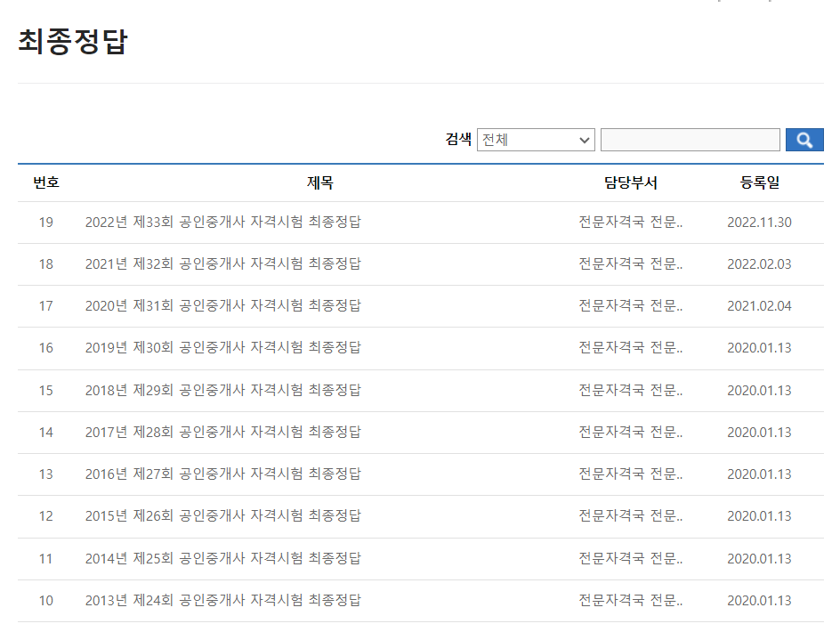Open 2020년 제31회 공인중개사 자격시험 최종정답
Screen dimensions: 840x632
point(222,305)
